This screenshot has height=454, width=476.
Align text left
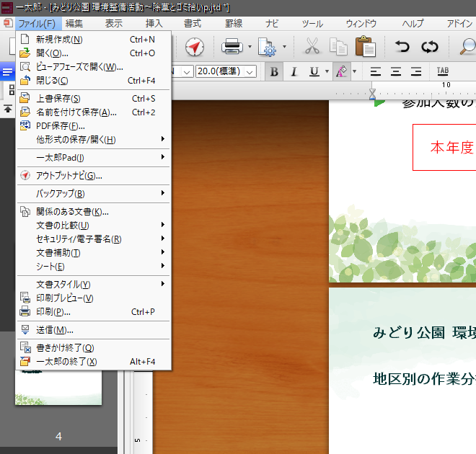(x=376, y=71)
